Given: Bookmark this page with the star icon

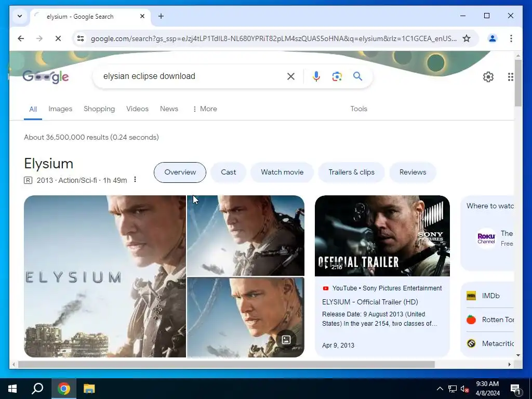Looking at the screenshot, I should [467, 38].
